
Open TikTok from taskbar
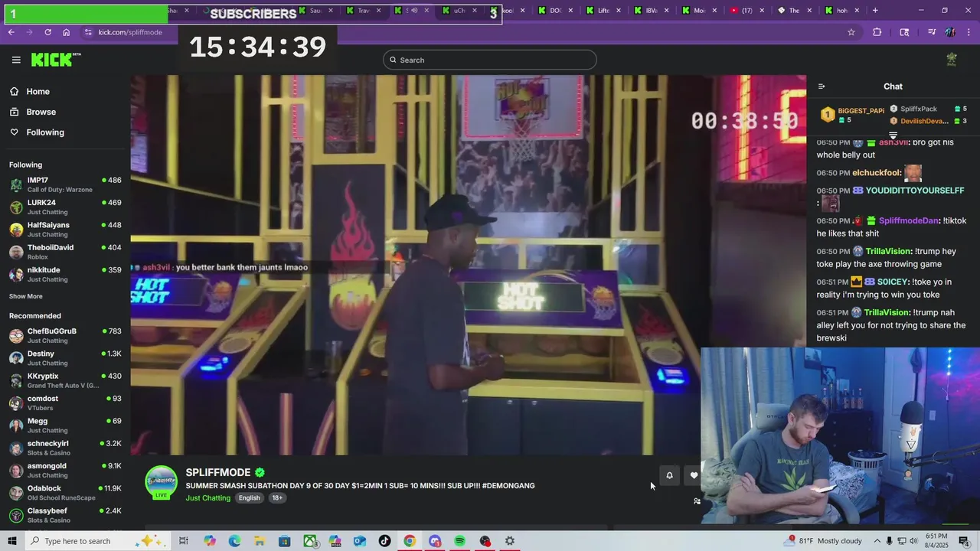point(384,541)
